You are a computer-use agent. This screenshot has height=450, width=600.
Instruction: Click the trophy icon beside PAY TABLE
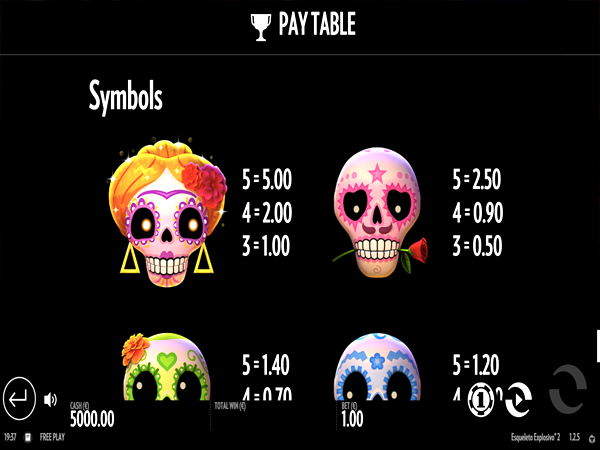pyautogui.click(x=261, y=27)
